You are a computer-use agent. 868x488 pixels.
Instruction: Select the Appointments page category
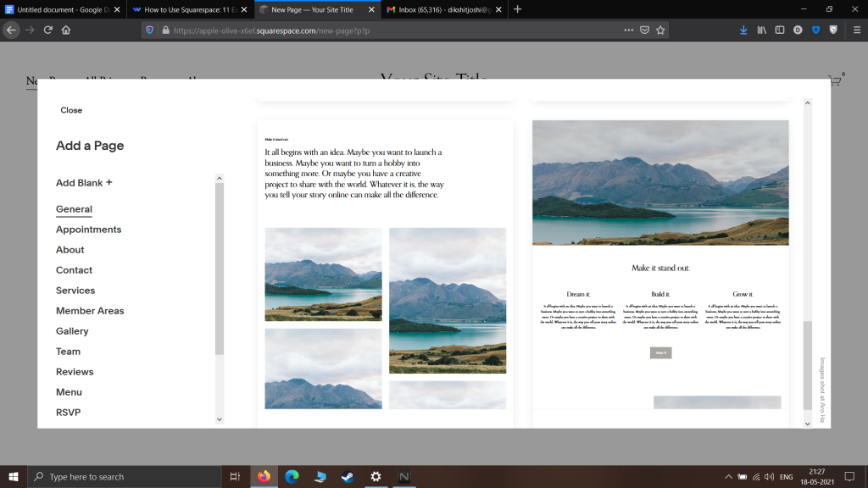88,230
